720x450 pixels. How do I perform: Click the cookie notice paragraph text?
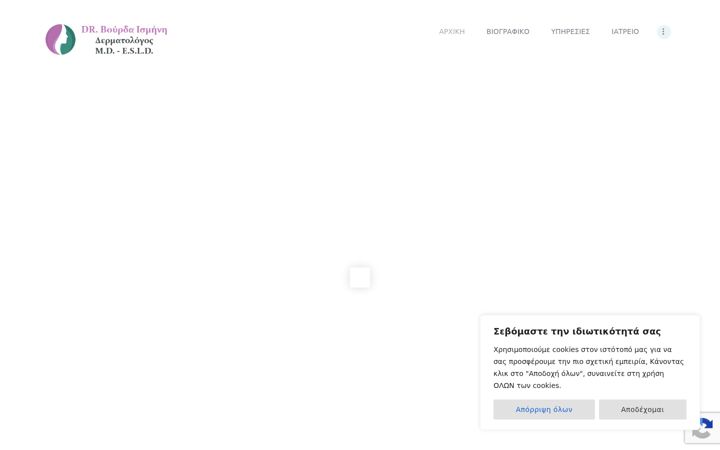coord(589,367)
